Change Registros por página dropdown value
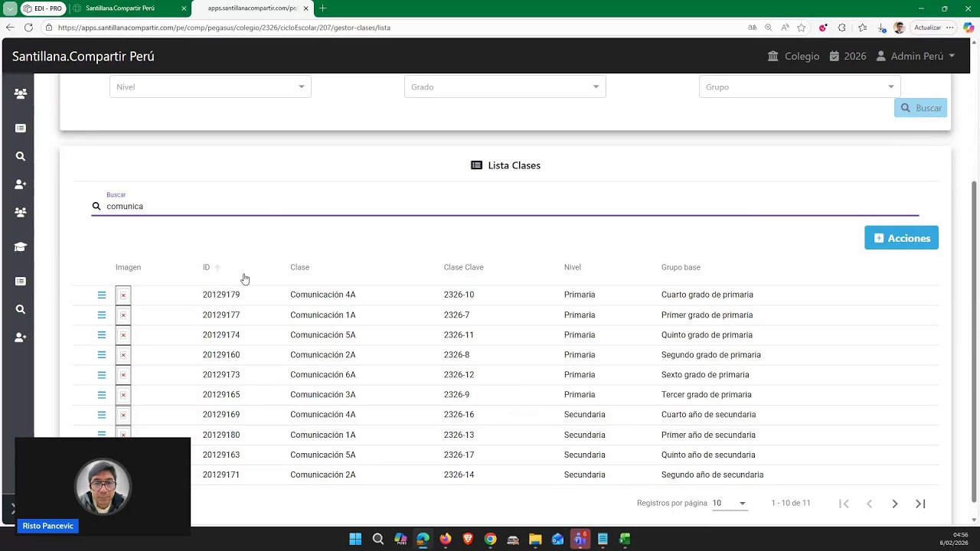Viewport: 980px width, 551px height. pyautogui.click(x=729, y=503)
